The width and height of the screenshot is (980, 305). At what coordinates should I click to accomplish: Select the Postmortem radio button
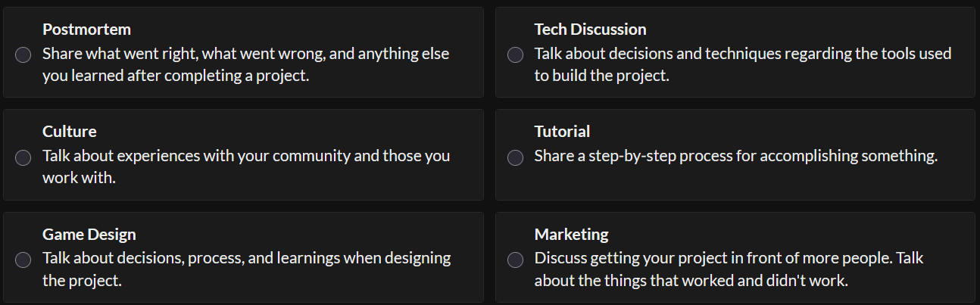[x=23, y=55]
